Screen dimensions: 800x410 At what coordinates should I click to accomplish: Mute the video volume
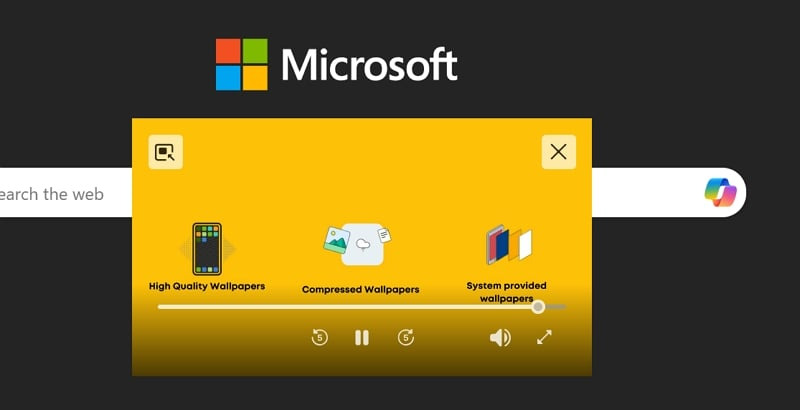[x=500, y=337]
